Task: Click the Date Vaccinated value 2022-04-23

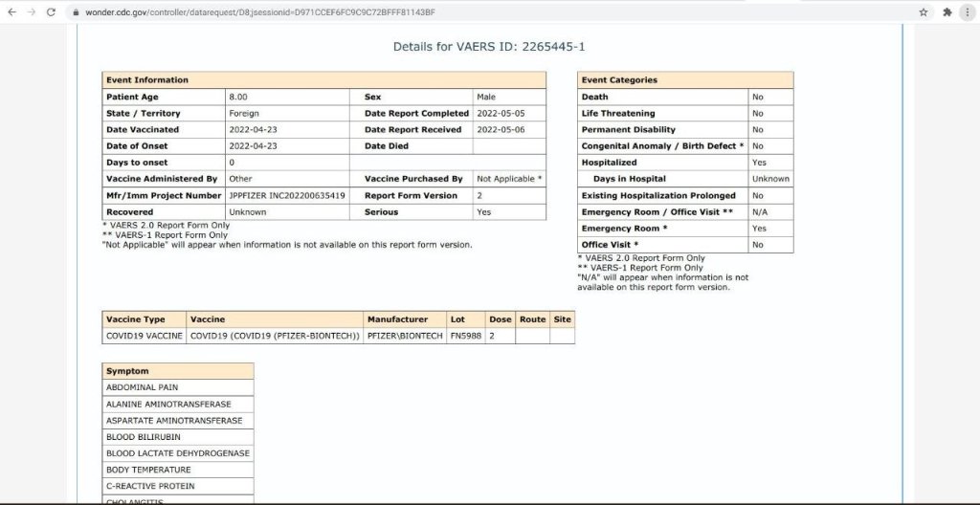Action: [252, 129]
